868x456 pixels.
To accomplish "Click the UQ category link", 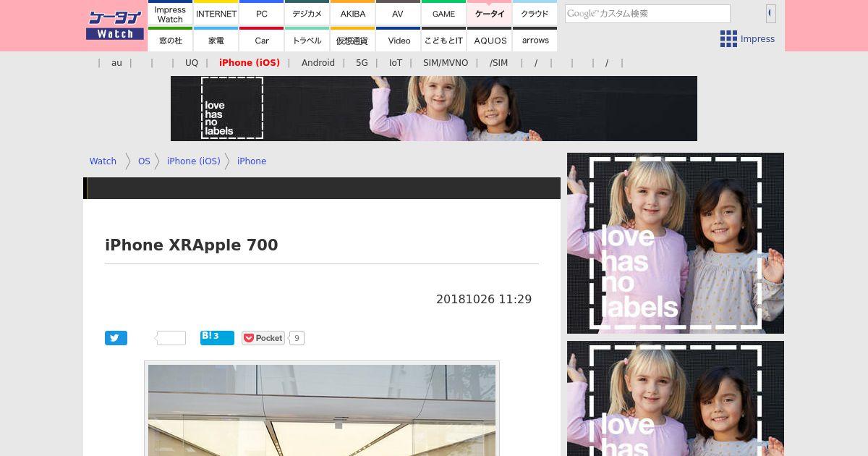I will 192,63.
